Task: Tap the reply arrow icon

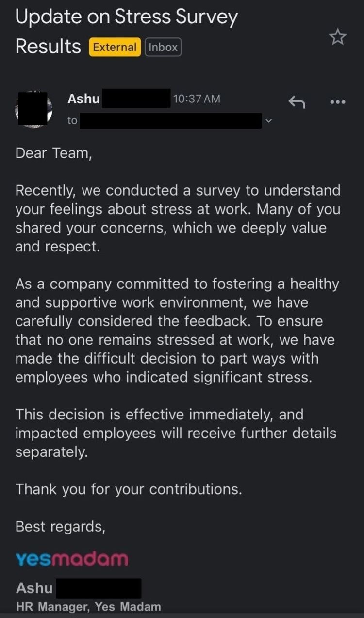Action: 297,101
